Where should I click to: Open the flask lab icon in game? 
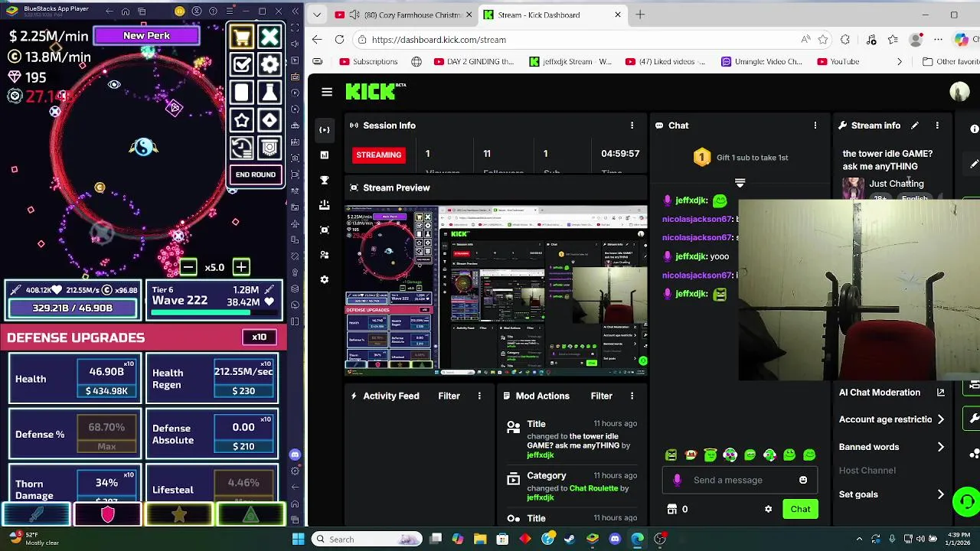point(269,93)
